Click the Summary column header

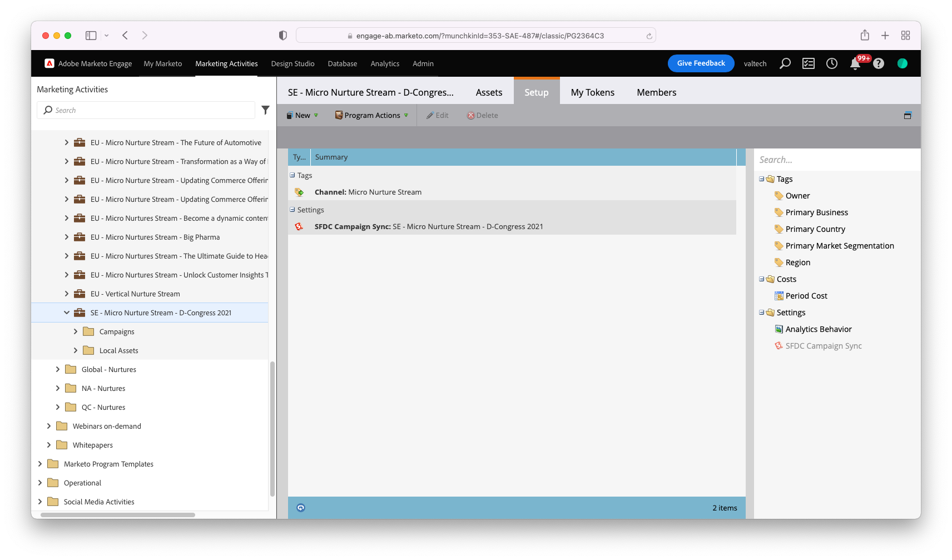point(523,157)
